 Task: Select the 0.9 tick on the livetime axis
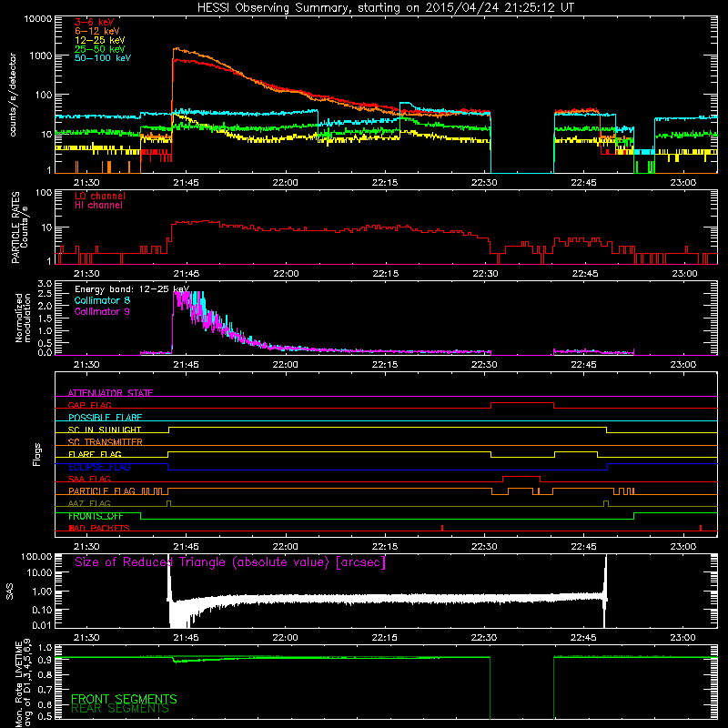[45, 661]
